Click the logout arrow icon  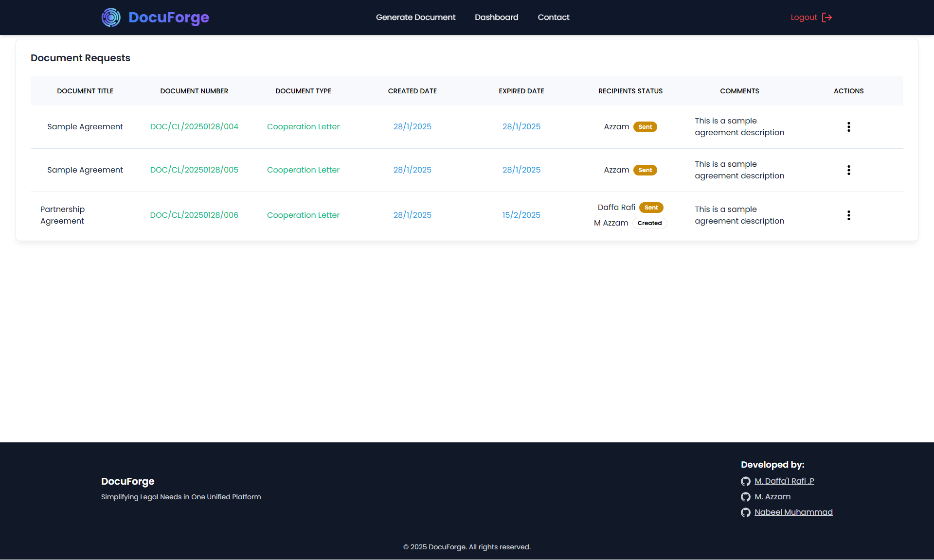(827, 17)
